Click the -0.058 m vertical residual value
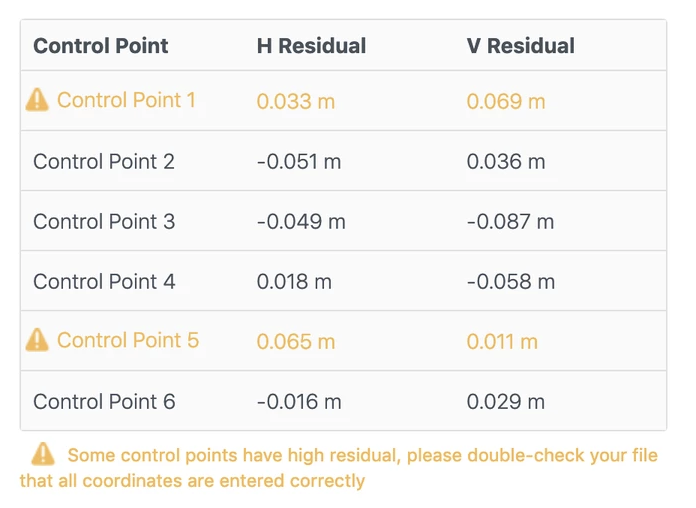The width and height of the screenshot is (696, 508). pyautogui.click(x=511, y=282)
